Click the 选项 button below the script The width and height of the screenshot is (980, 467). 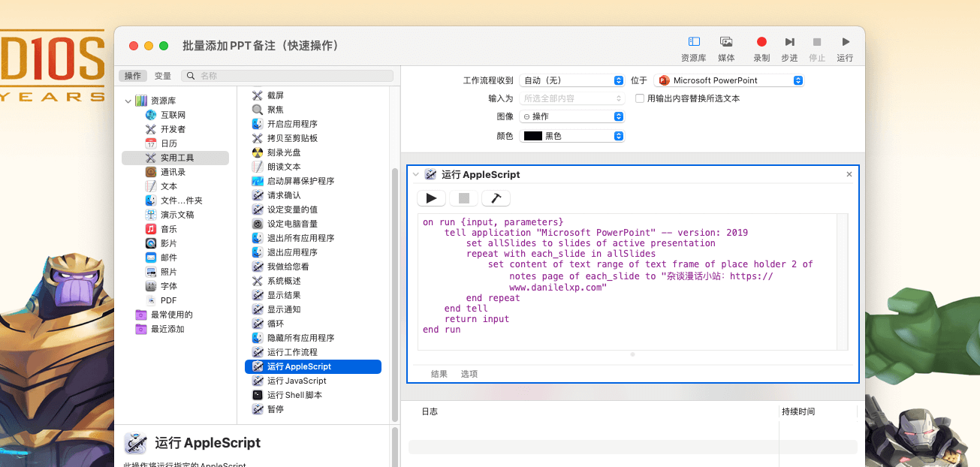click(x=469, y=374)
